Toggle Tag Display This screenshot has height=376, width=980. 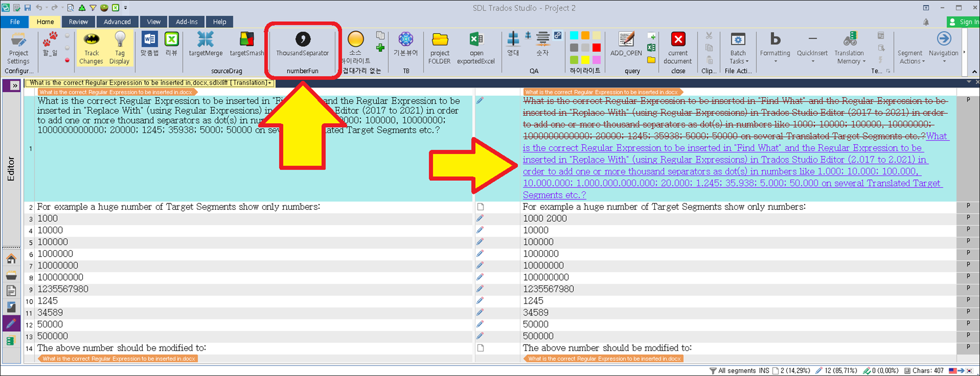coord(120,48)
